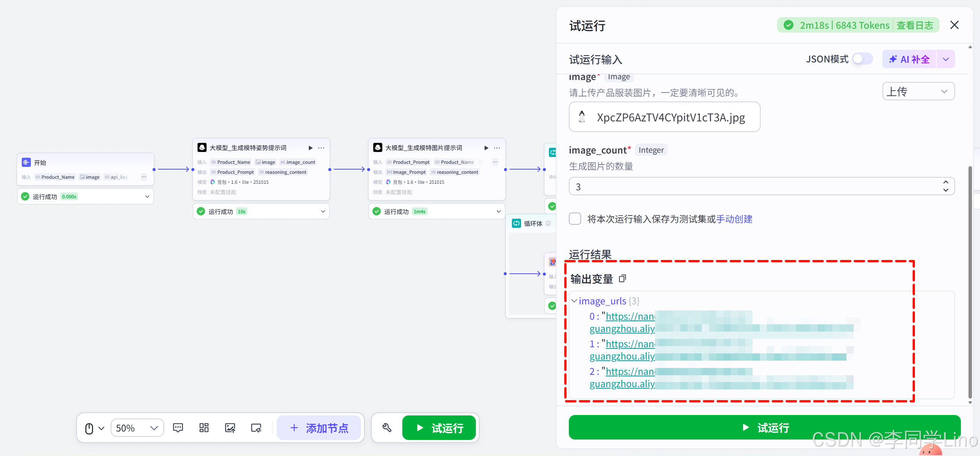
Task: Click the comment icon in bottom toolbar
Action: (178, 428)
